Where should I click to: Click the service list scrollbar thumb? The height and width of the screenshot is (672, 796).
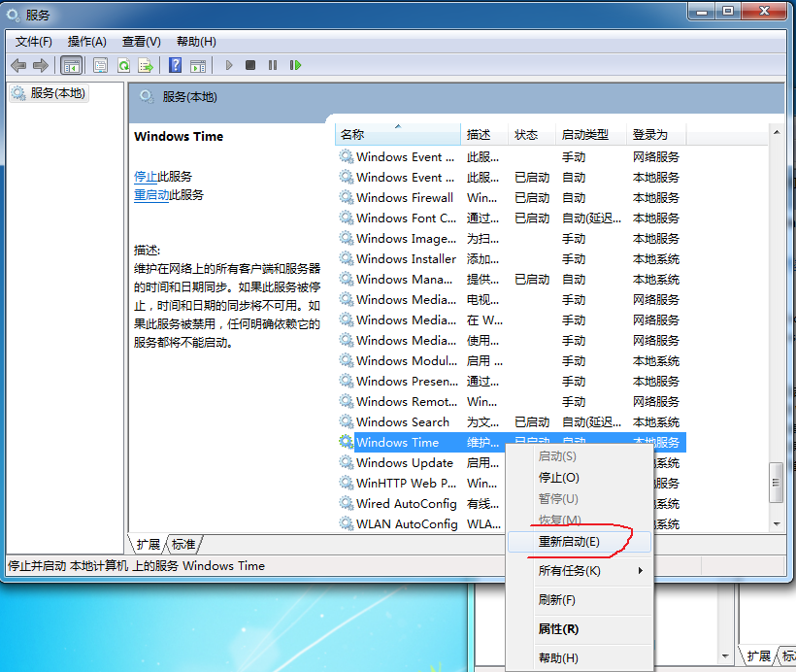(x=777, y=482)
